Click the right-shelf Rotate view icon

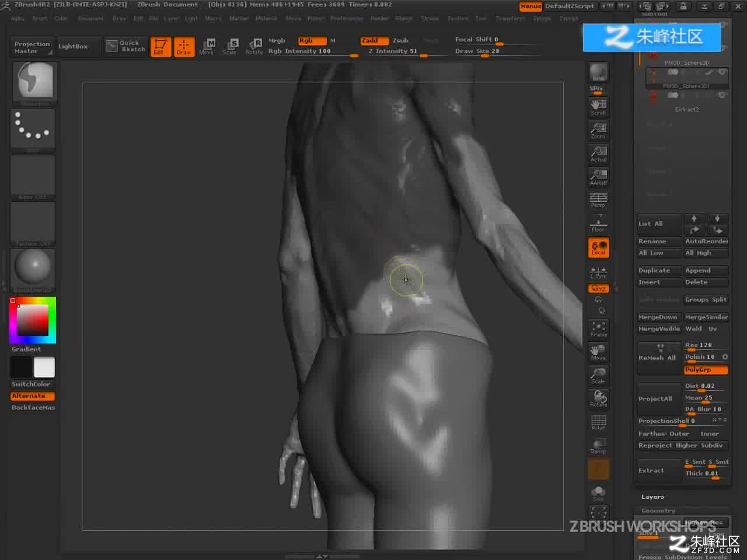pyautogui.click(x=598, y=399)
